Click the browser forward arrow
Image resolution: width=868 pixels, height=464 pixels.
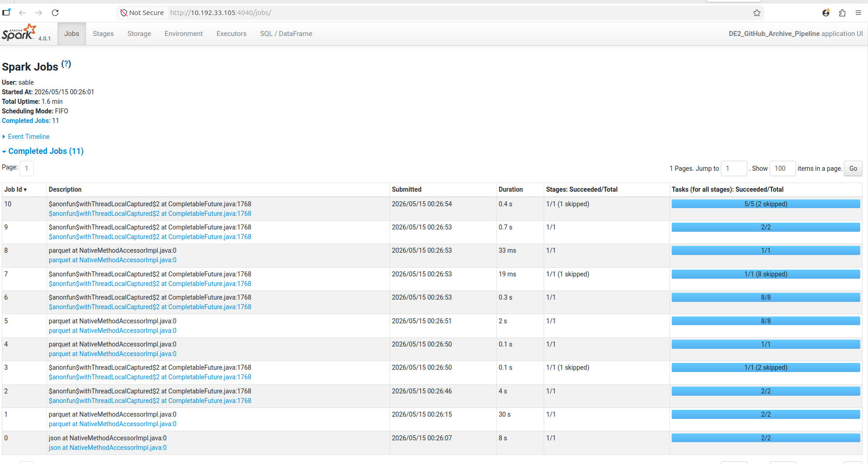(39, 13)
